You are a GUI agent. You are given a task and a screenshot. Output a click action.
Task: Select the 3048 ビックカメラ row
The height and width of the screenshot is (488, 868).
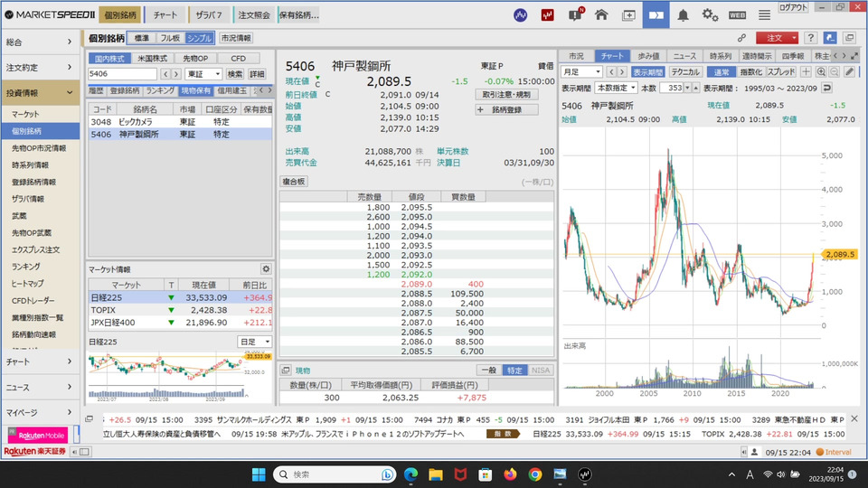(x=181, y=122)
